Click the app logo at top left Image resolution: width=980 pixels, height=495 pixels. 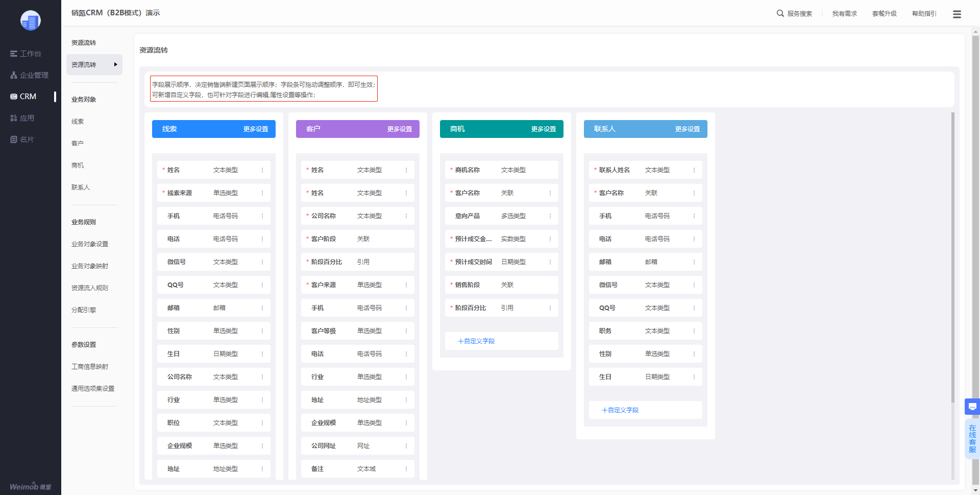tap(31, 20)
